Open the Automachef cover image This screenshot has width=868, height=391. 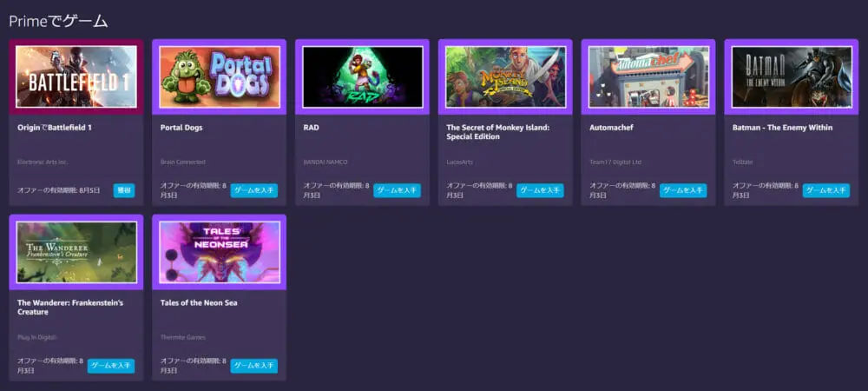pos(648,77)
